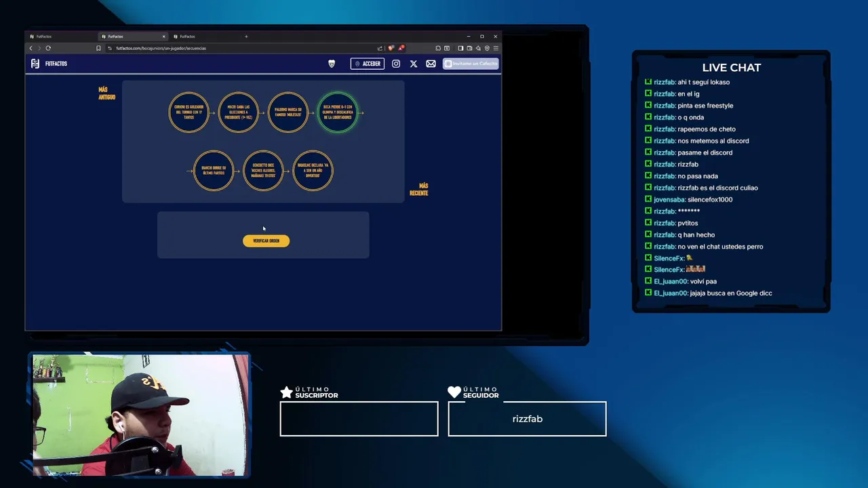Viewport: 868px width, 488px height.
Task: Open the browser hamburger menu
Action: tap(496, 48)
